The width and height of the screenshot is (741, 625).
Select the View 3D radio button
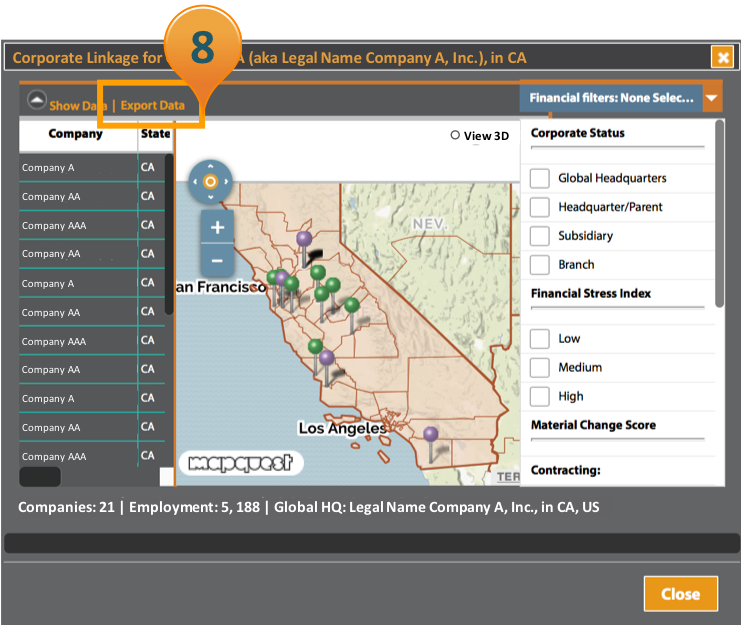[x=455, y=135]
